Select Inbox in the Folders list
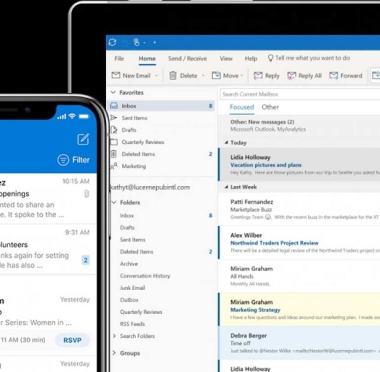The height and width of the screenshot is (372, 380). (x=127, y=216)
